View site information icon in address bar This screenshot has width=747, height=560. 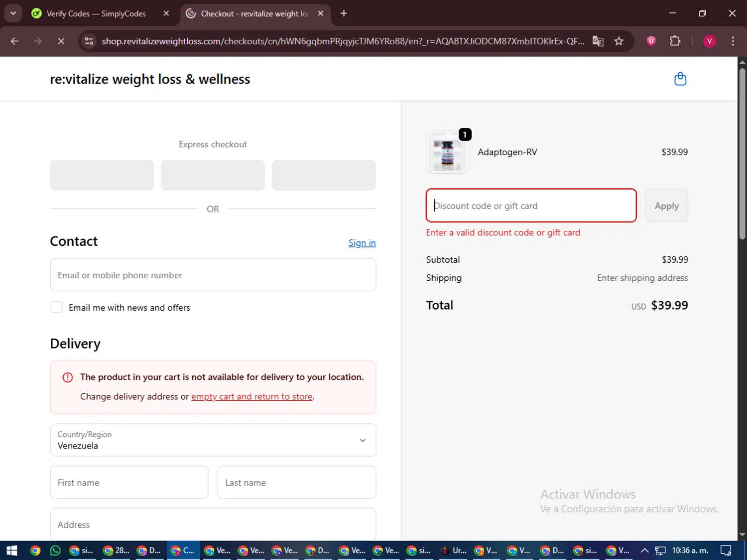[89, 41]
